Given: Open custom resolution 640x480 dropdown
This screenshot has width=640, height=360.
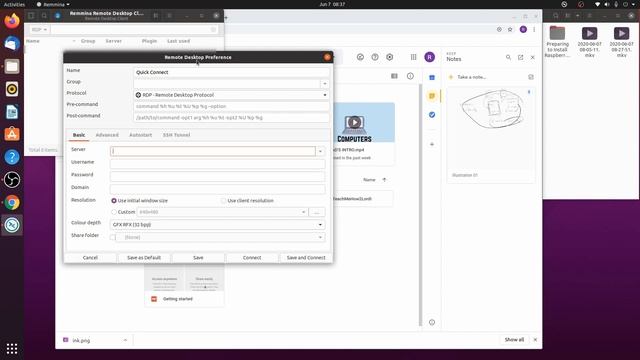Looking at the screenshot, I should click(x=222, y=212).
